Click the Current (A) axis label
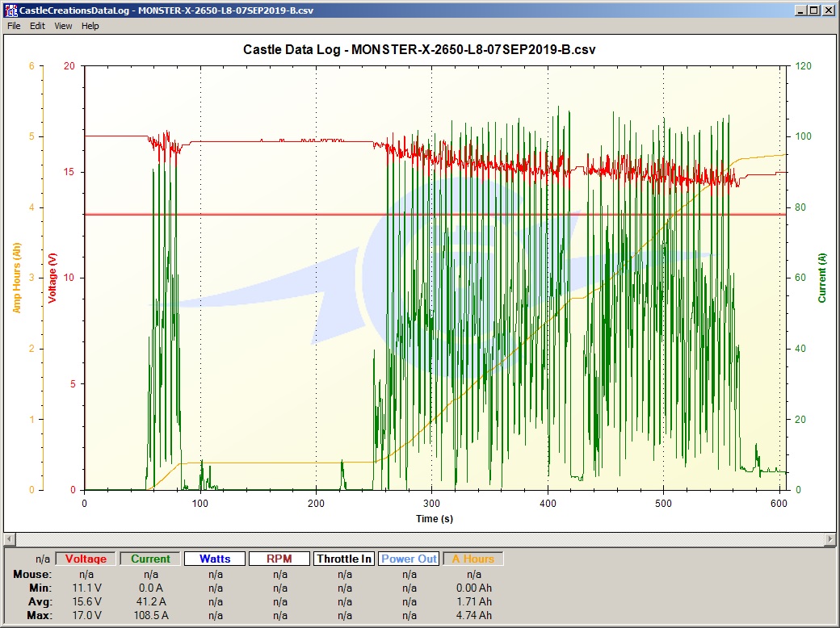The image size is (840, 628). click(x=821, y=278)
